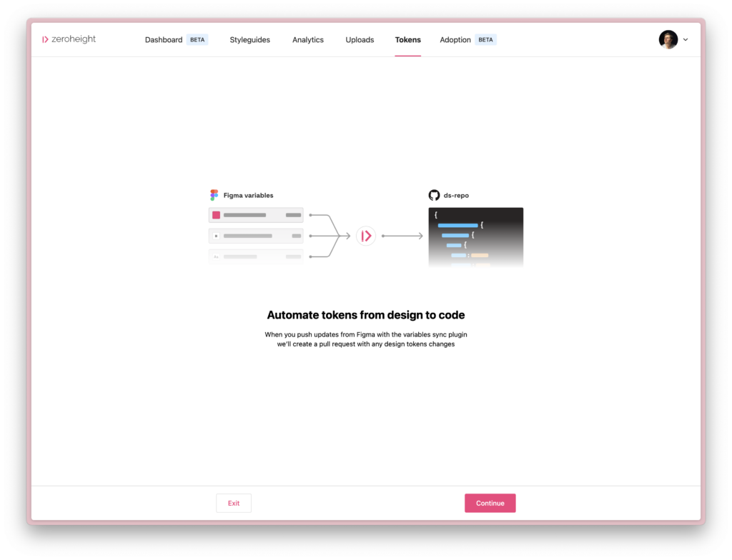Click the pink color variable swatch
The height and width of the screenshot is (560, 732).
[x=216, y=215]
